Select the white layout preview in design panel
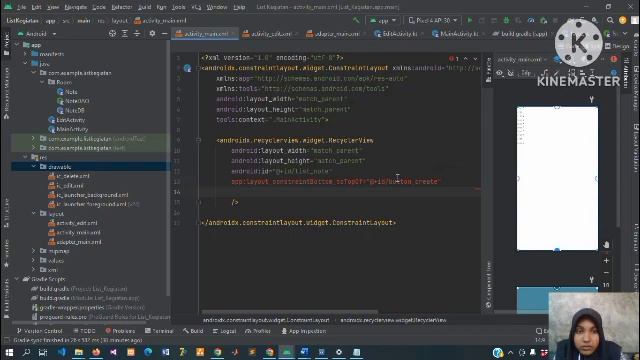Image resolution: width=640 pixels, height=360 pixels. coord(557,178)
